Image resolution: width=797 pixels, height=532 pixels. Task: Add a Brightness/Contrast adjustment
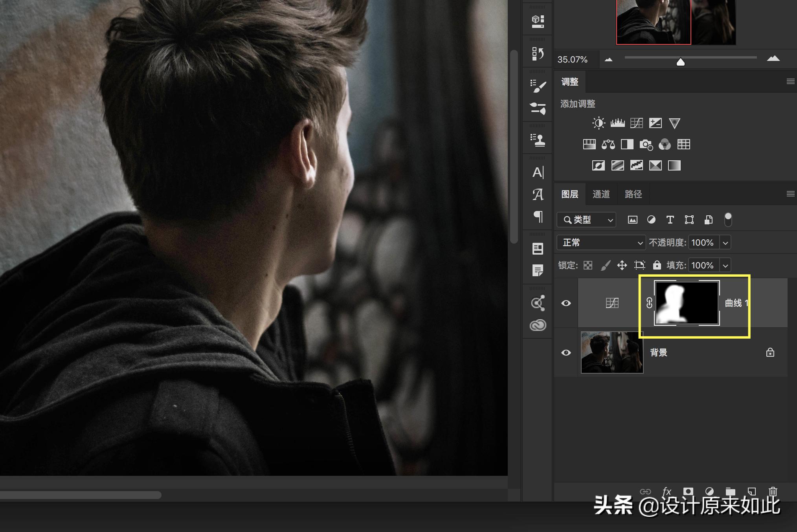click(x=599, y=123)
